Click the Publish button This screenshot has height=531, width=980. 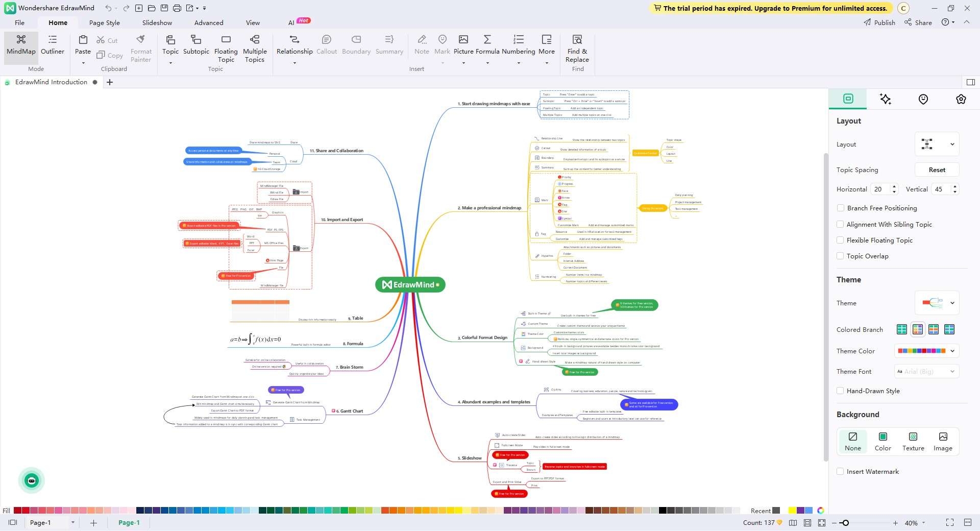click(x=879, y=22)
